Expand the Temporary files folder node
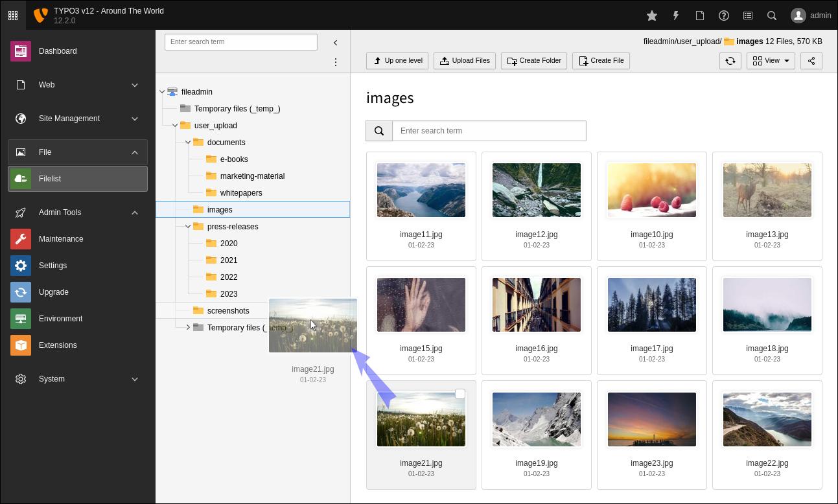 (188, 327)
